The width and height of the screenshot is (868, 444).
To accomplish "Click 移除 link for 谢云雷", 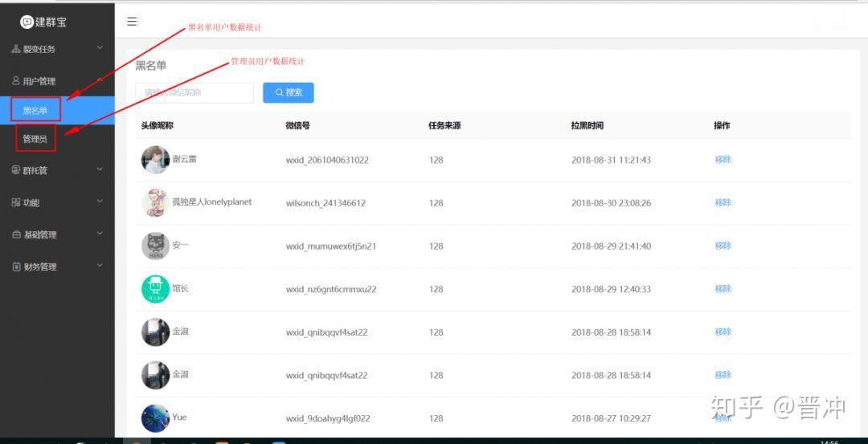I will point(723,159).
